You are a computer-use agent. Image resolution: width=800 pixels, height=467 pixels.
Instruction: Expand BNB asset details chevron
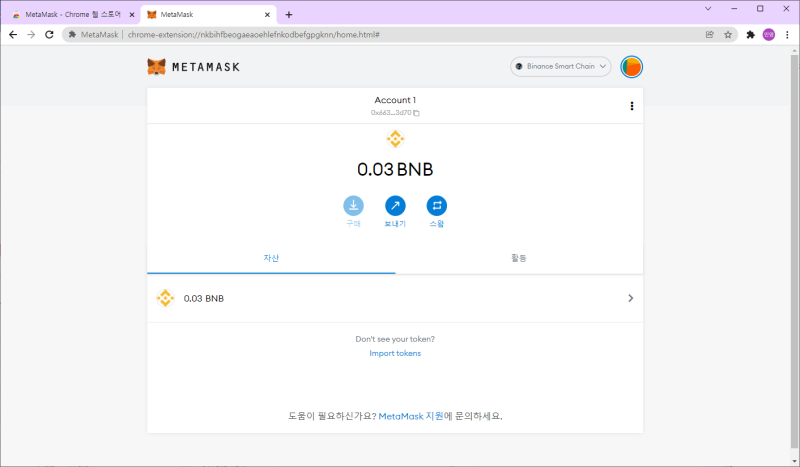631,298
